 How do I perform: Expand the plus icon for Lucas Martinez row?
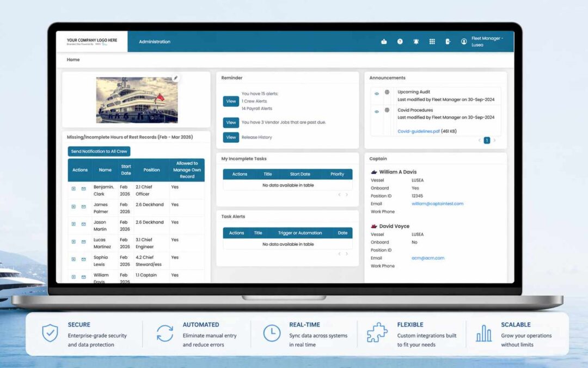click(x=73, y=242)
